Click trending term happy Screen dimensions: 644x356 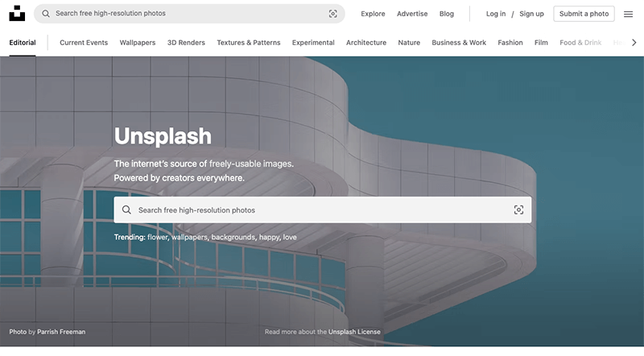click(x=270, y=237)
